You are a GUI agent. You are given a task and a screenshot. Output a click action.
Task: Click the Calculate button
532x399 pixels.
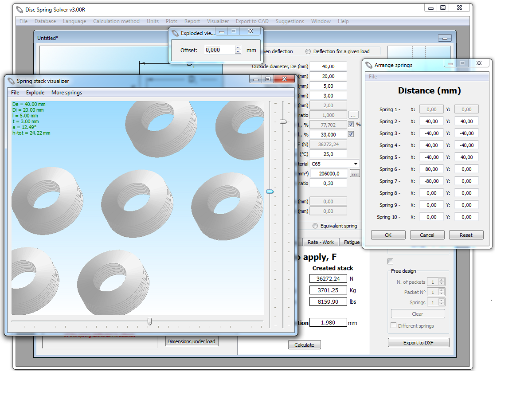pyautogui.click(x=304, y=345)
